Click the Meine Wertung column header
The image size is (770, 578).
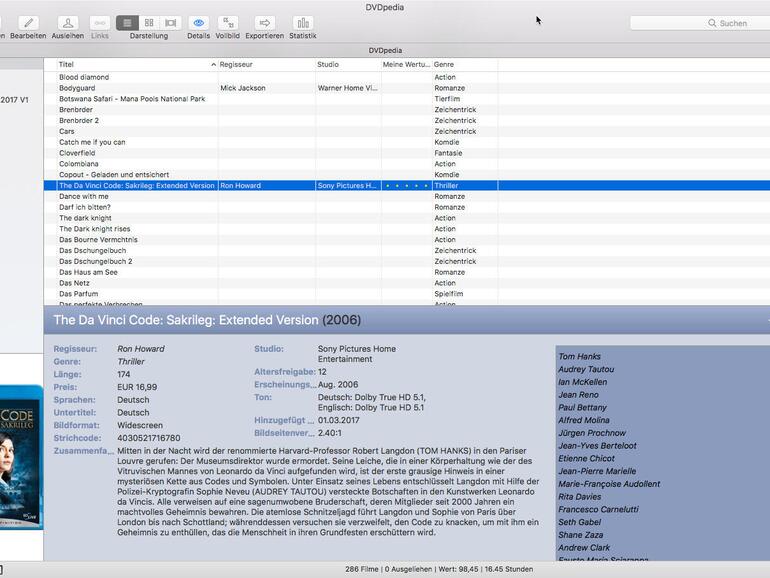point(405,64)
